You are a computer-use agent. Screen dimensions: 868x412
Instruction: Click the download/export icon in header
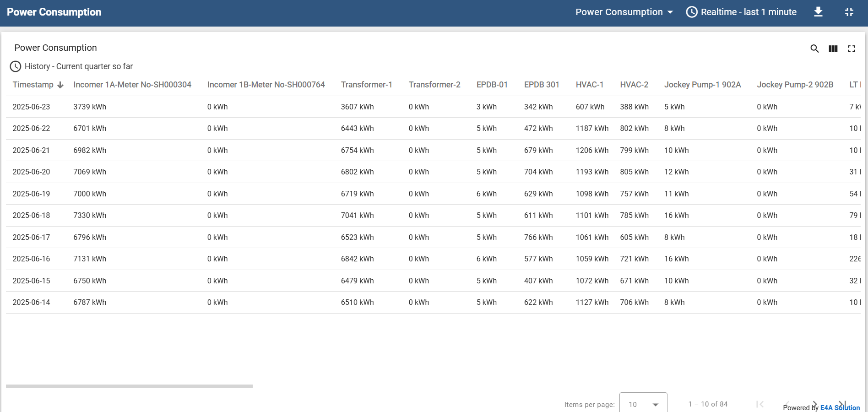pos(818,12)
